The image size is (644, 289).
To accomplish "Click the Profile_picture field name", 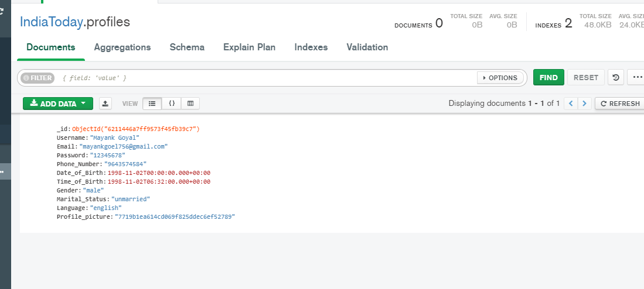I will click(84, 217).
